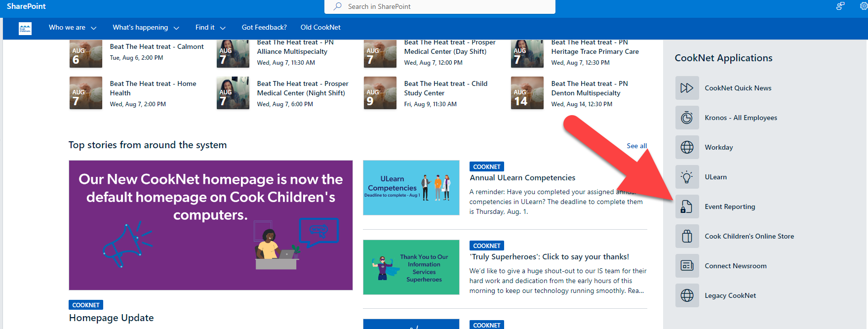Open the Event Reporting locked document icon
The image size is (868, 329).
[x=687, y=206]
